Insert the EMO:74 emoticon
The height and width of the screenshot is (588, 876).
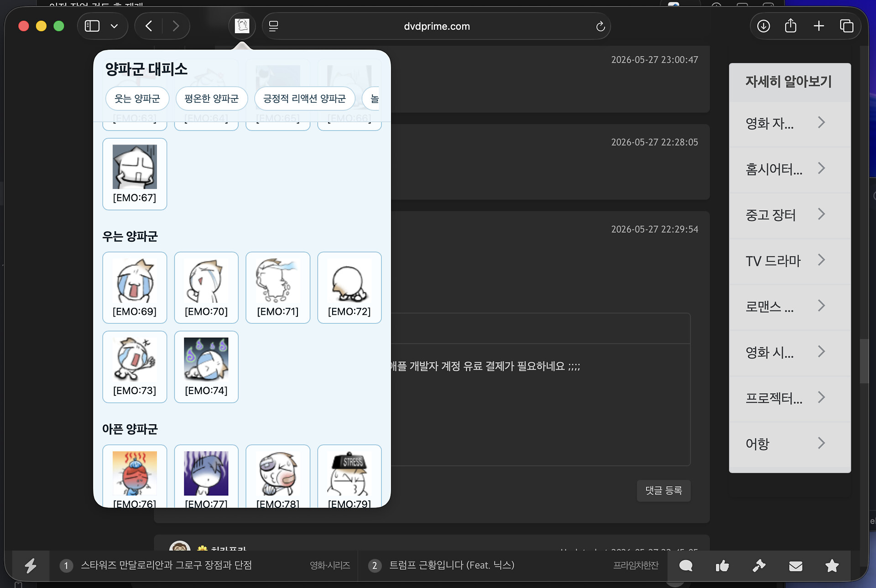pyautogui.click(x=206, y=367)
